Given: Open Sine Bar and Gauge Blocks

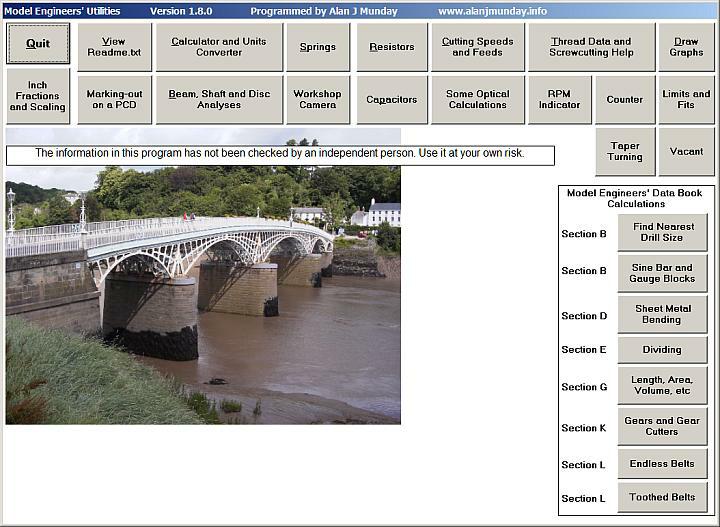Looking at the screenshot, I should (x=662, y=273).
